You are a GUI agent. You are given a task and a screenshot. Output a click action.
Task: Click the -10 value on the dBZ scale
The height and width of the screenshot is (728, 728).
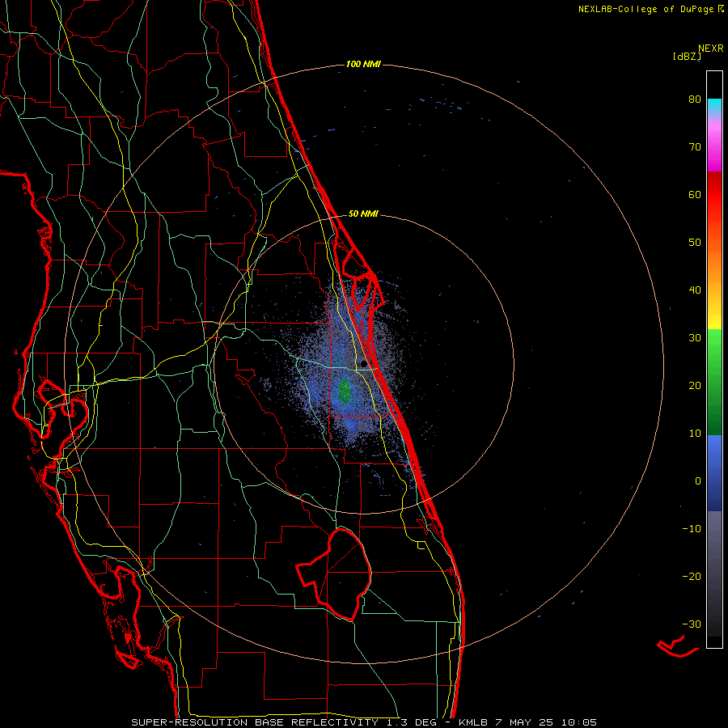coord(692,529)
